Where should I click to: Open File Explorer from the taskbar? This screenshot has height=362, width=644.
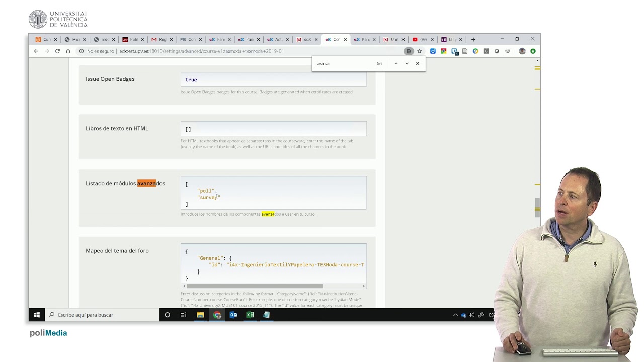coord(200,315)
